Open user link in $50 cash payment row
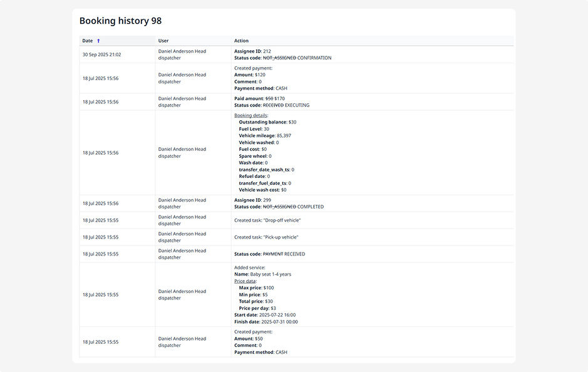The height and width of the screenshot is (372, 588). pos(182,342)
